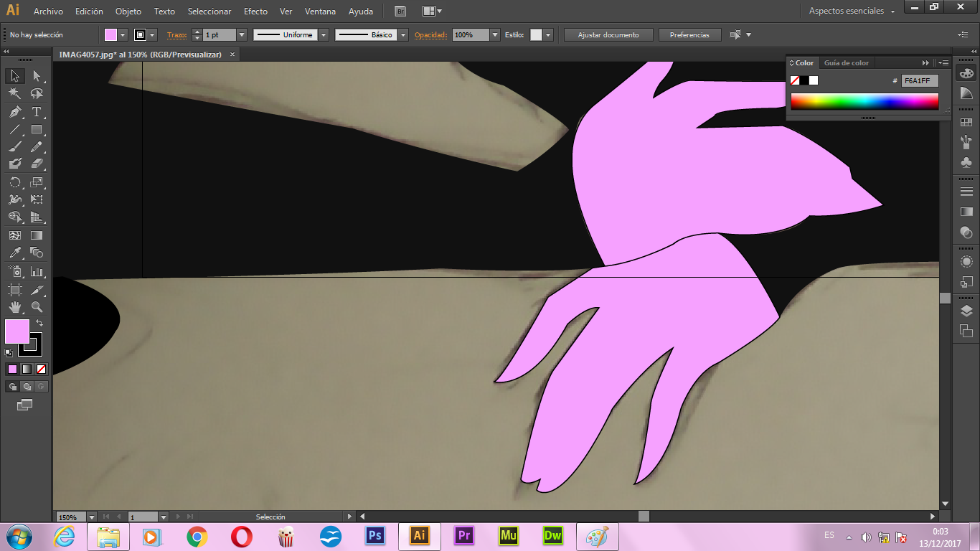980x551 pixels.
Task: Select the Gradient tool
Action: click(37, 235)
